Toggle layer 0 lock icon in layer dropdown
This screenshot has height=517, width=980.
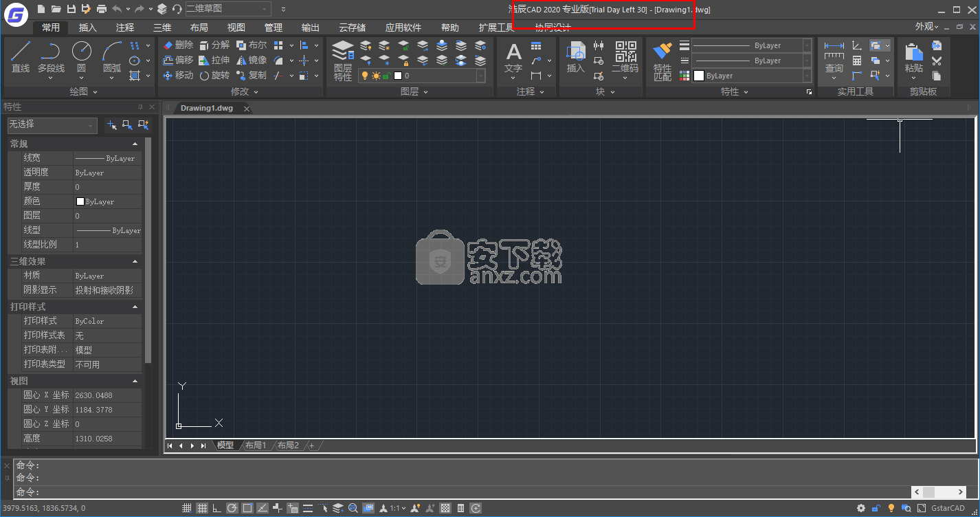[386, 76]
